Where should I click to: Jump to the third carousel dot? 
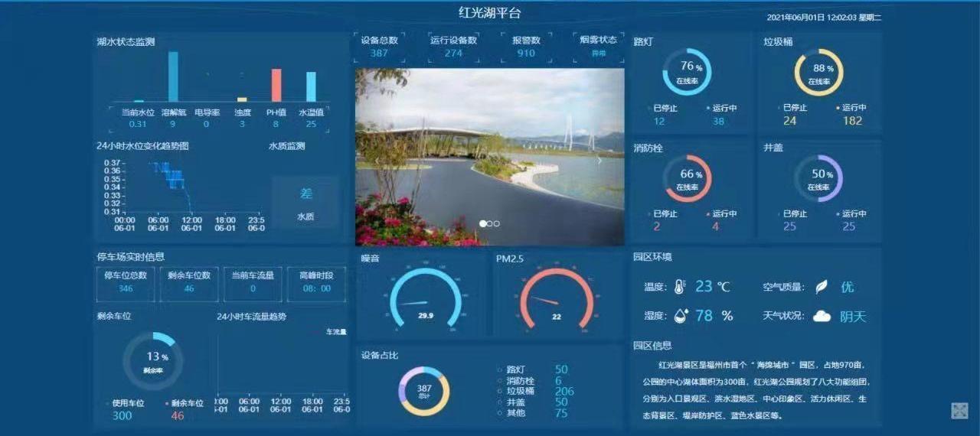pos(497,223)
